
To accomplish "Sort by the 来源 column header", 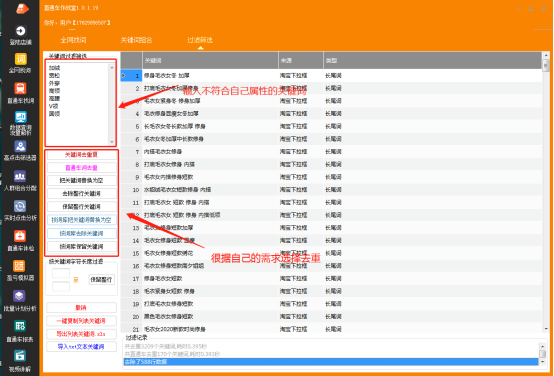I will point(301,60).
